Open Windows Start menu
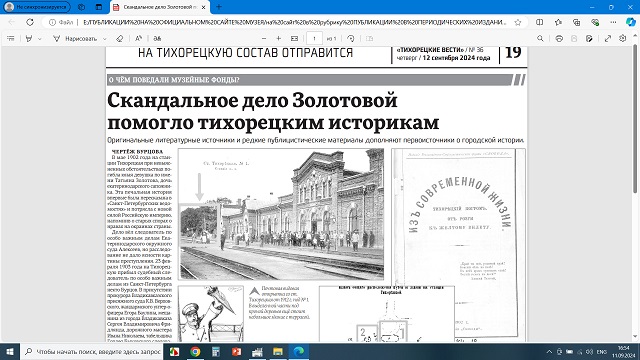Screen dimensions: 640x360 tap(10, 351)
